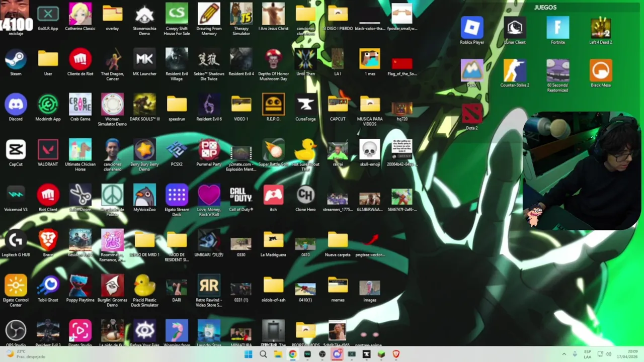Screen dimensions: 644x362
Task: Open Modrinth App shortcut
Action: 48,108
